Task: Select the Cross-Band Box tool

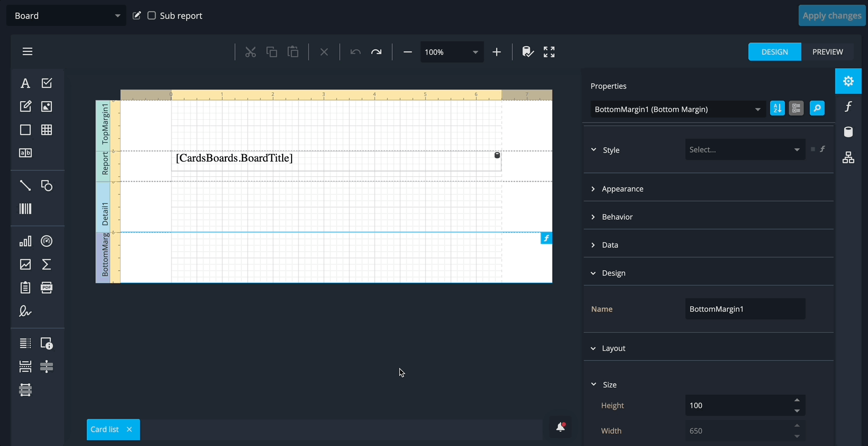Action: click(x=25, y=390)
